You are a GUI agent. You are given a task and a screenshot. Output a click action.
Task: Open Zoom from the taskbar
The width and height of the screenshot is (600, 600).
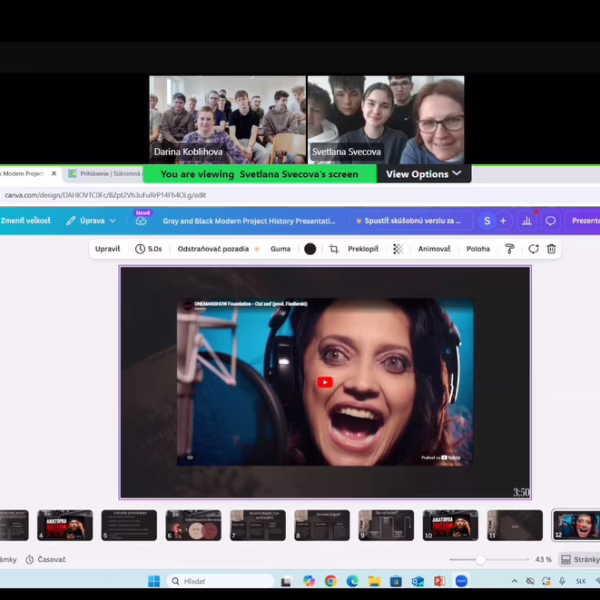click(461, 581)
